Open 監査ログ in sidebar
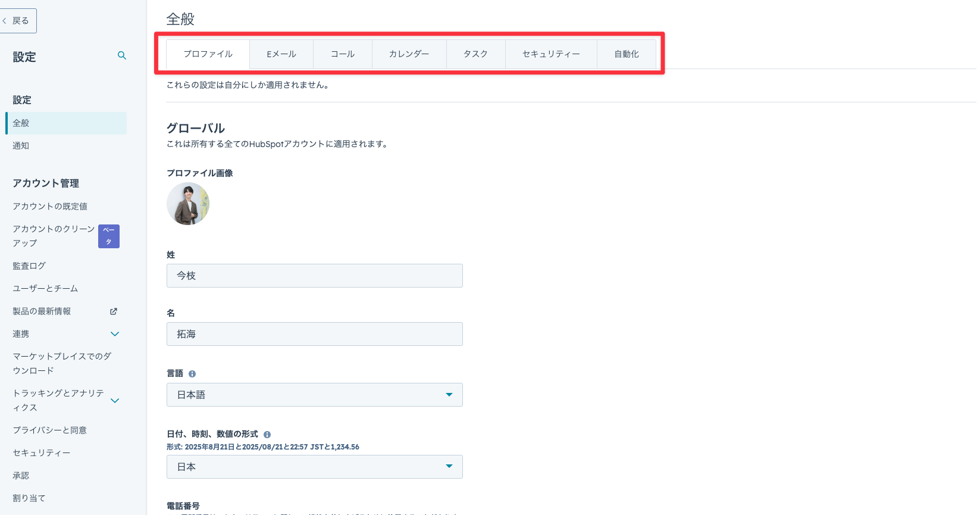 click(x=29, y=266)
